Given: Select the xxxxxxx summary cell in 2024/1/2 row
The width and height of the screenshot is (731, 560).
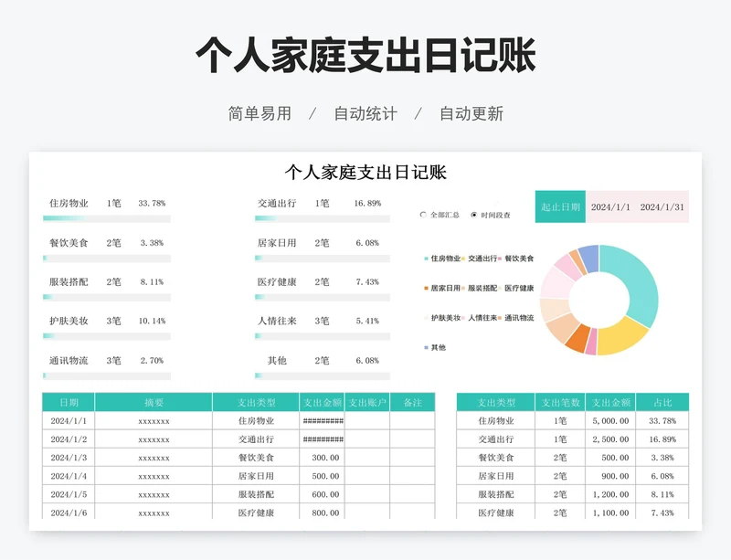Looking at the screenshot, I should point(154,439).
